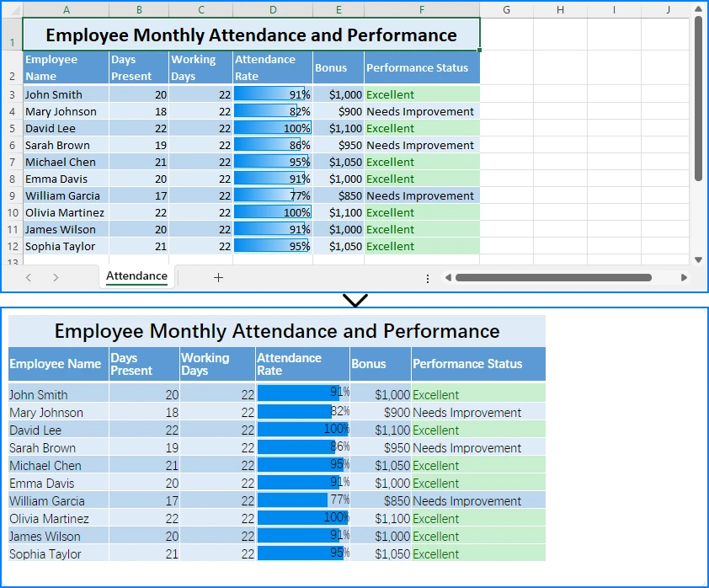Click the horizontal scrollbar left arrow
709x588 pixels.
click(448, 277)
